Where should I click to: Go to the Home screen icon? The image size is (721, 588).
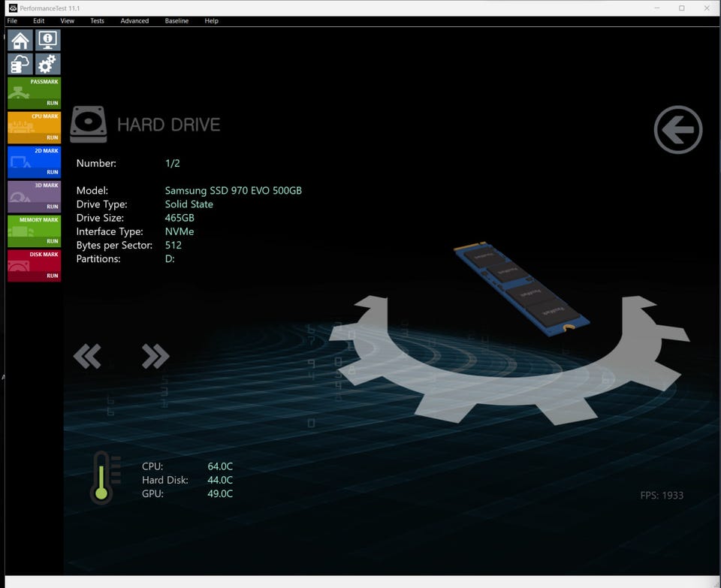point(20,40)
